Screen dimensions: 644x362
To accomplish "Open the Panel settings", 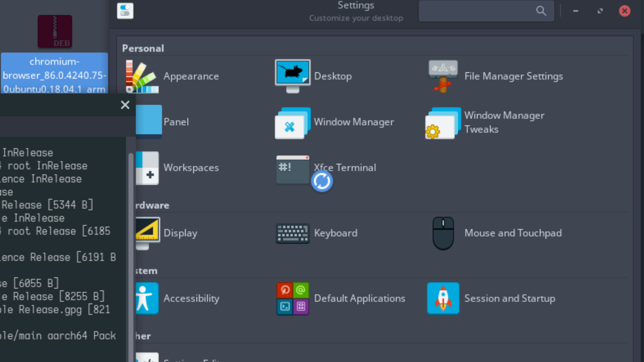I will pos(176,122).
